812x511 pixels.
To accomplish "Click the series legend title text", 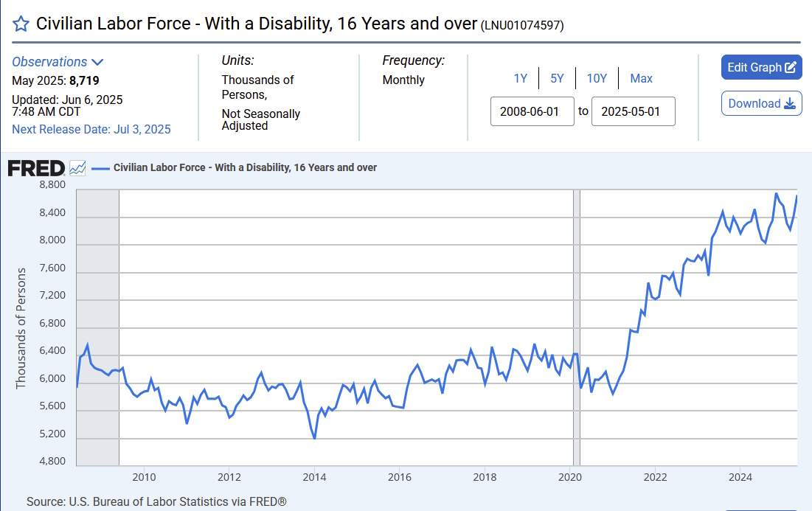I will [x=245, y=167].
